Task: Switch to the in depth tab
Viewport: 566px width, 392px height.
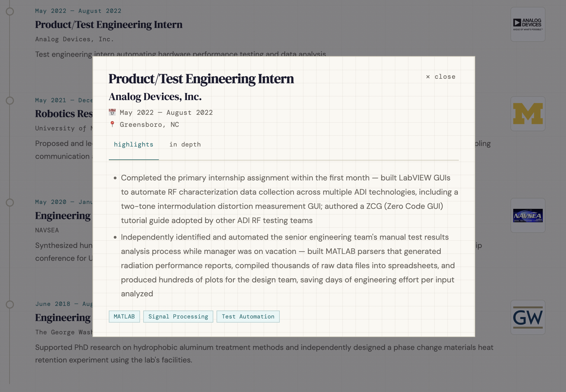Action: 185,145
